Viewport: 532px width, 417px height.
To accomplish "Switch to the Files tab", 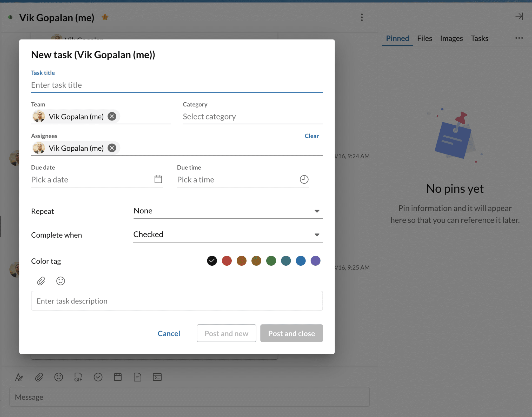I will (x=424, y=38).
